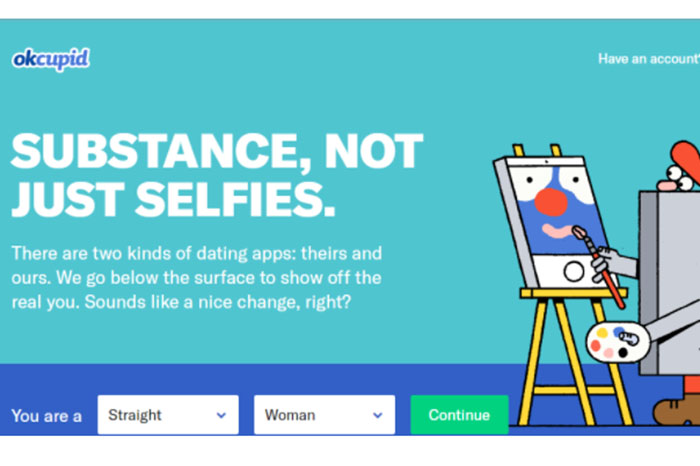
Task: Click the round home button on painted phone
Action: [573, 271]
